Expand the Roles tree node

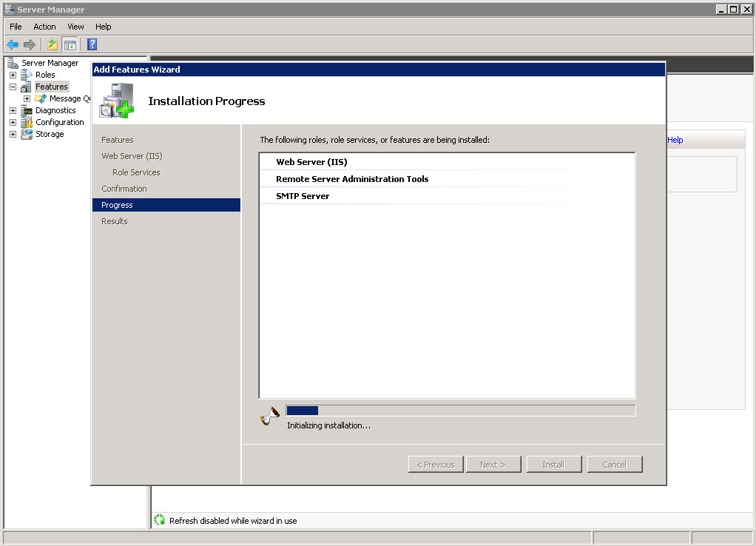pos(13,75)
